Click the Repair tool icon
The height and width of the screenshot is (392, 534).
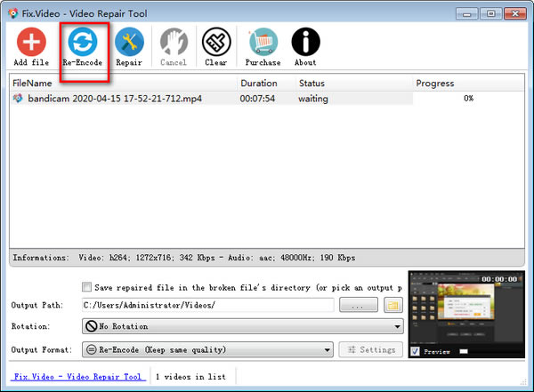click(x=129, y=42)
